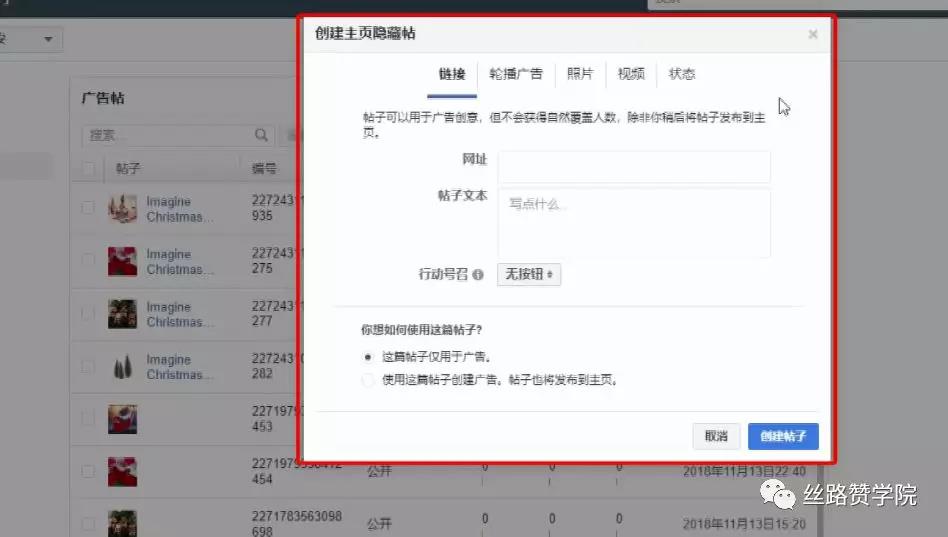Image resolution: width=948 pixels, height=537 pixels.
Task: Click Imagine Christmas text in row 935
Action: coord(179,209)
